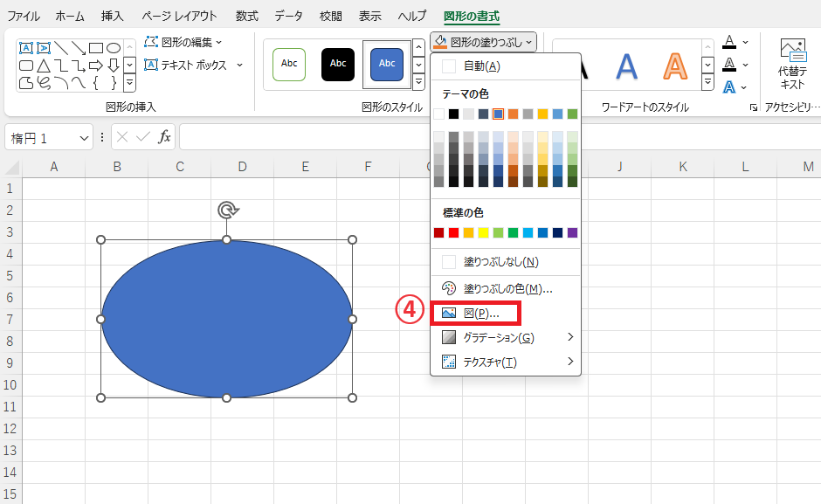The height and width of the screenshot is (504, 821).
Task: Open the ヘルプ tab
Action: click(x=412, y=17)
